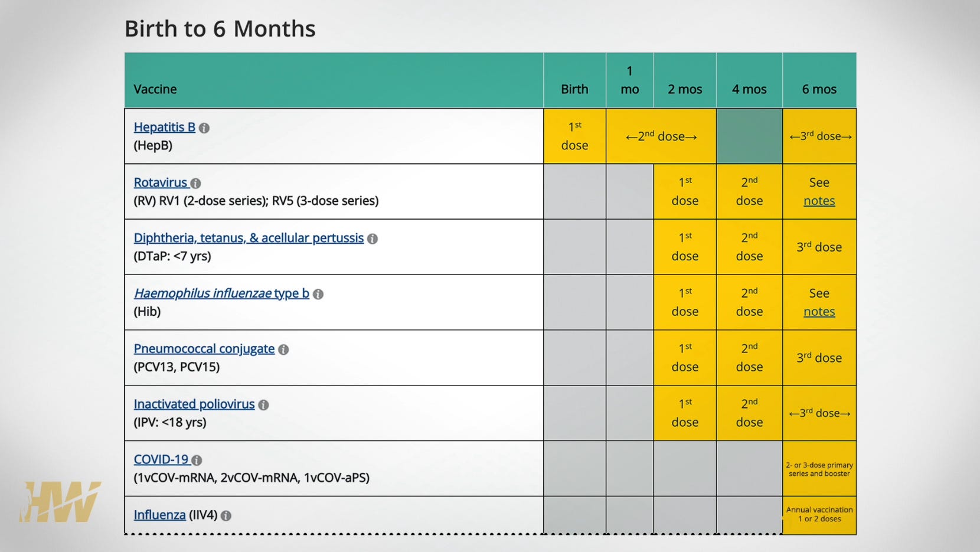Click the (IPV: <18 yrs) text

coord(170,422)
